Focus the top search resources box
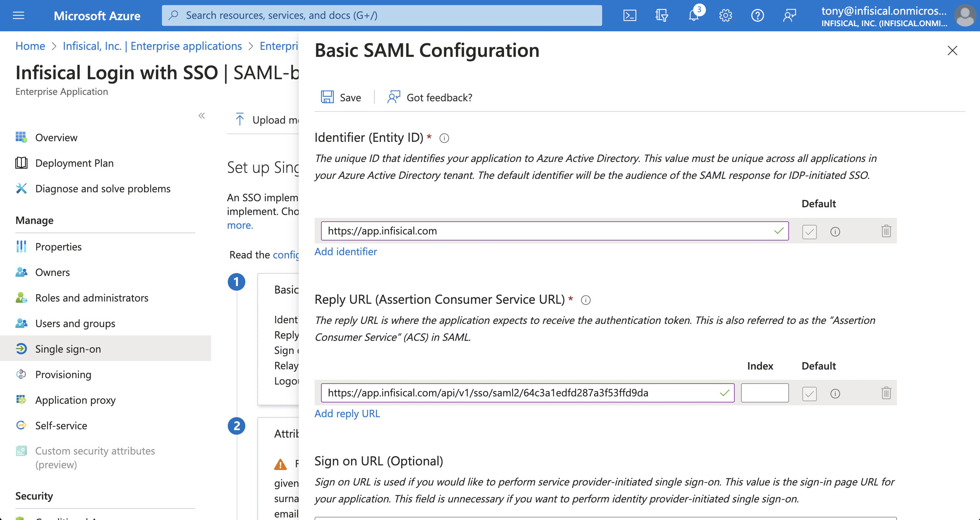The image size is (980, 520). [382, 15]
